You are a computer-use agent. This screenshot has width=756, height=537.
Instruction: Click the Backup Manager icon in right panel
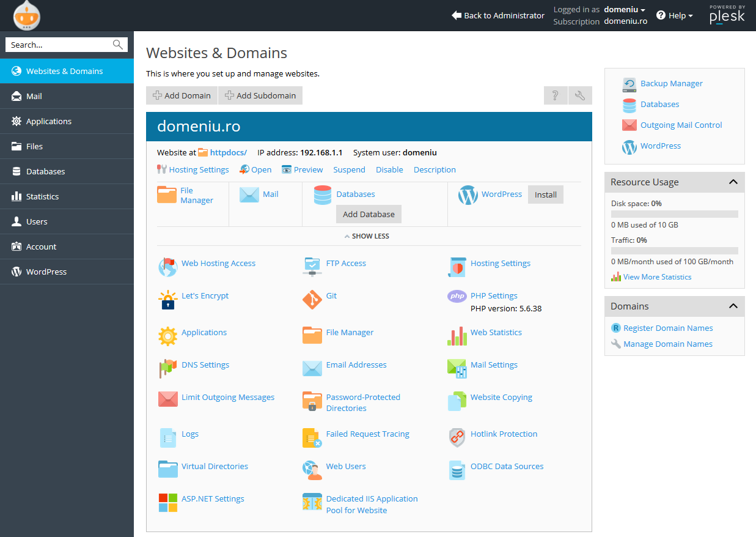click(x=629, y=84)
